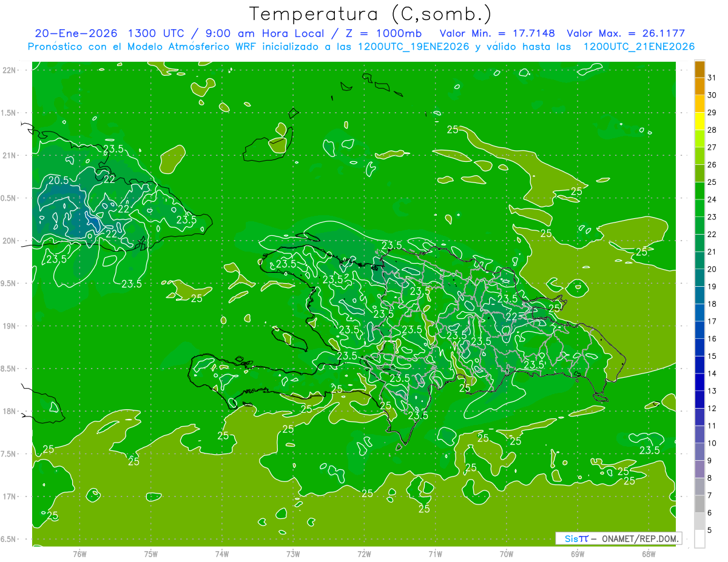
Task: Click the ONAMET/REP.DOM. logo box
Action: (x=618, y=538)
